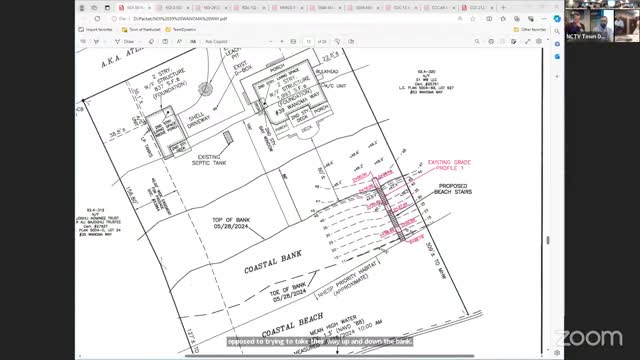Open sidebar settings gear at bottom
640x360 pixels.
(557, 353)
